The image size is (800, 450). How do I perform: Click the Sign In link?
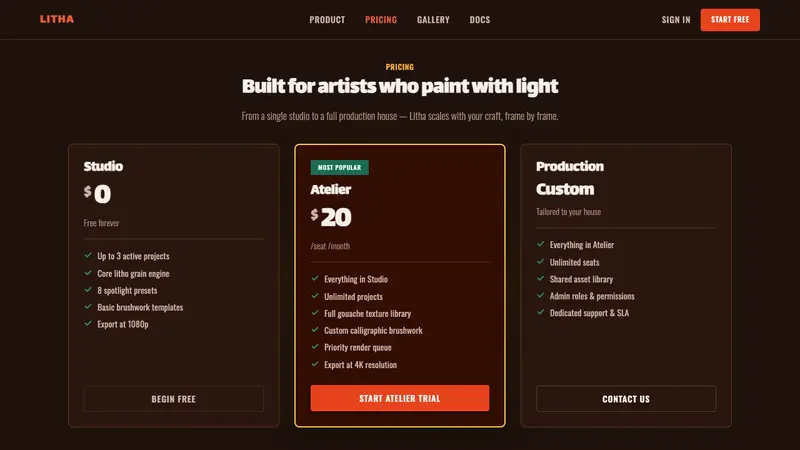pos(676,19)
